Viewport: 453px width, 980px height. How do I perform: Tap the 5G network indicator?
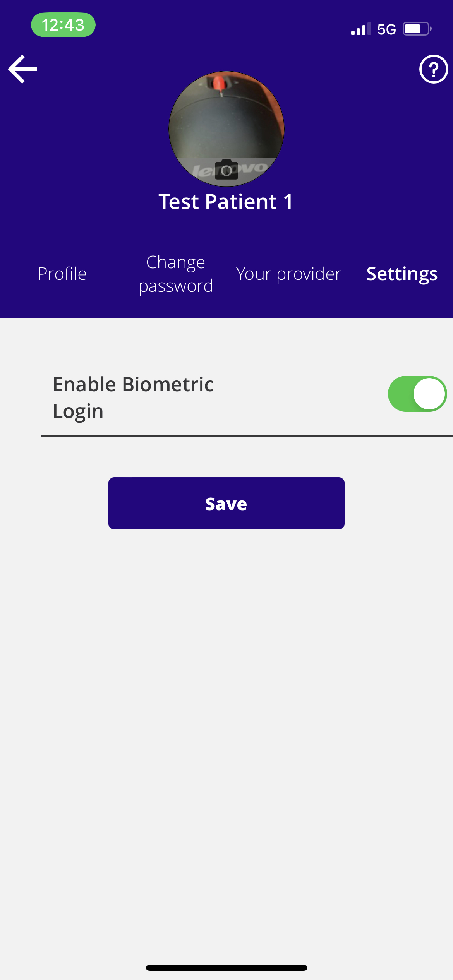point(386,29)
